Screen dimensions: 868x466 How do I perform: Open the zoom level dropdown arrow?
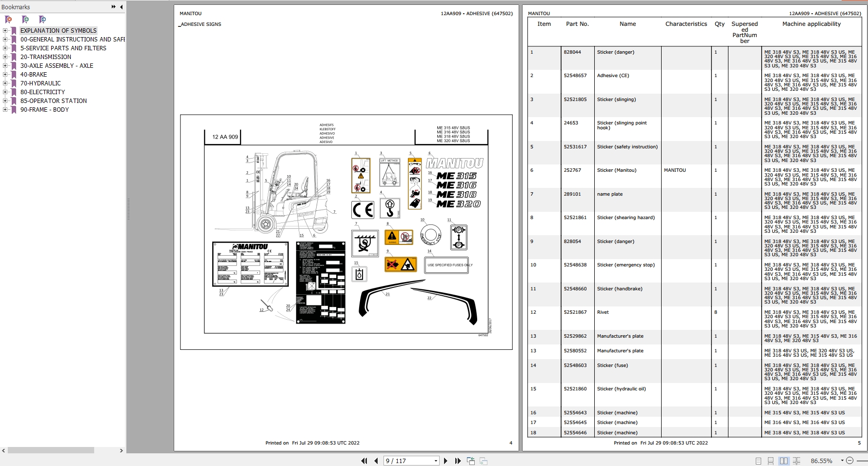coord(842,461)
